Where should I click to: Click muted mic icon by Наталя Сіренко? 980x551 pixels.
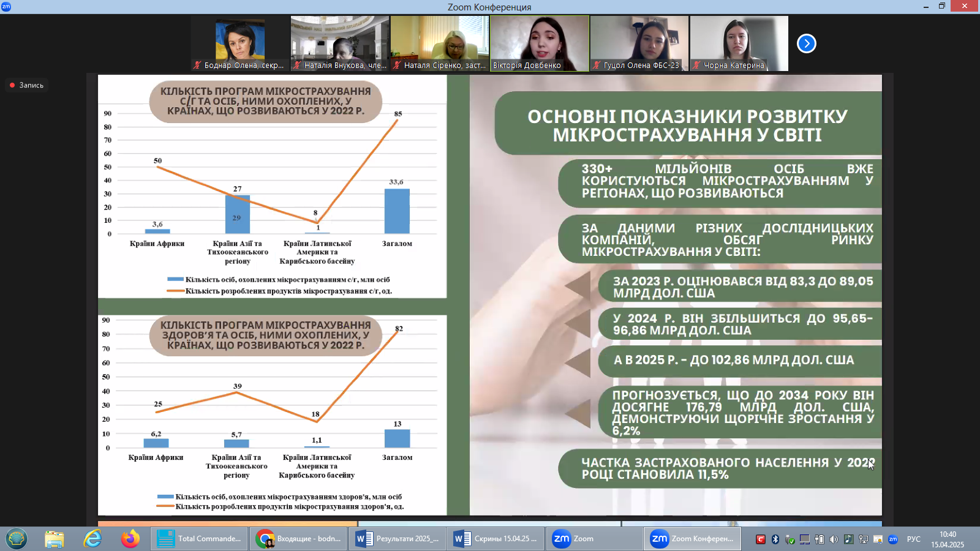tap(397, 65)
